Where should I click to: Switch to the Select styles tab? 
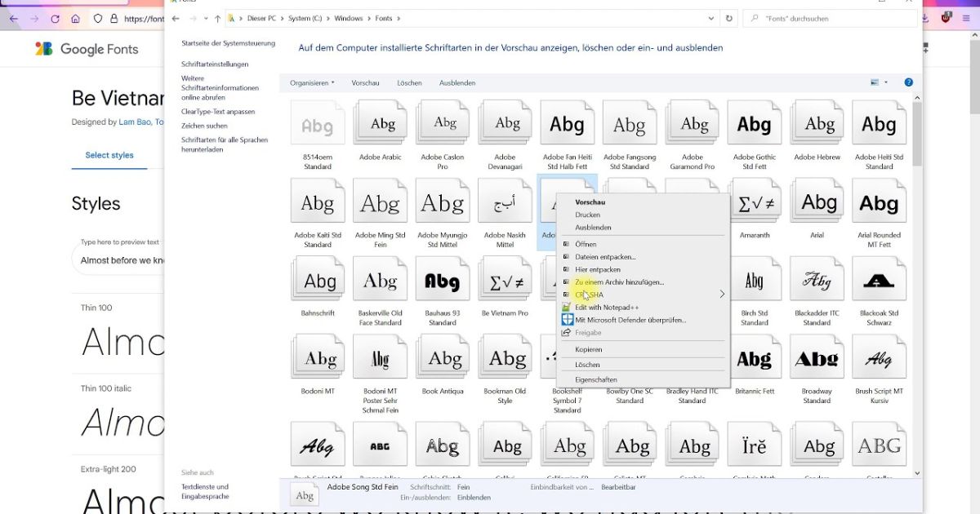[109, 155]
